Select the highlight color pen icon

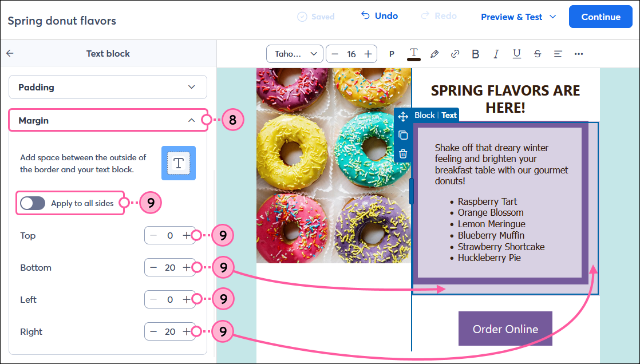(434, 54)
